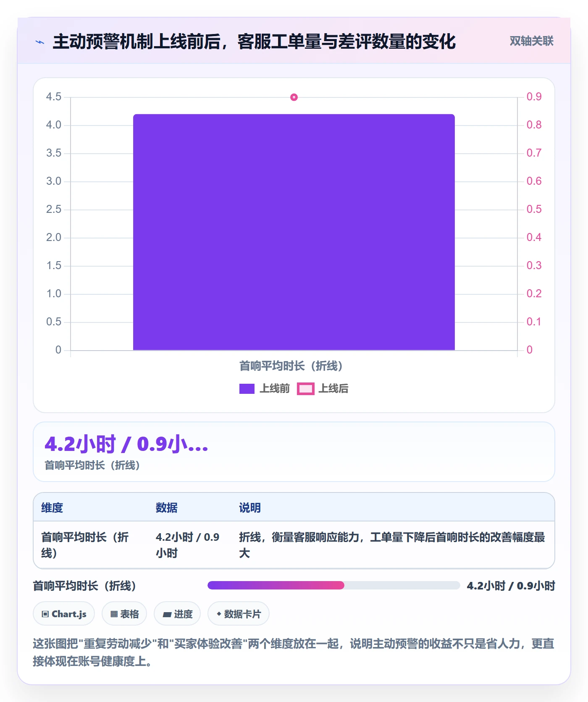Click the pink data point on the chart
This screenshot has height=702, width=588.
294,97
